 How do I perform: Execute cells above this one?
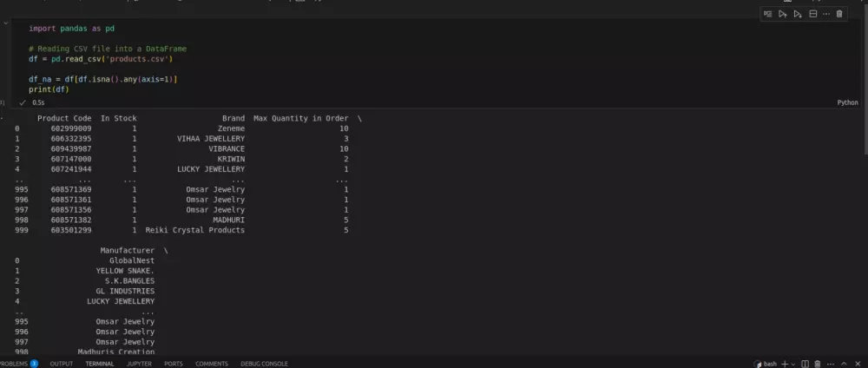[782, 14]
